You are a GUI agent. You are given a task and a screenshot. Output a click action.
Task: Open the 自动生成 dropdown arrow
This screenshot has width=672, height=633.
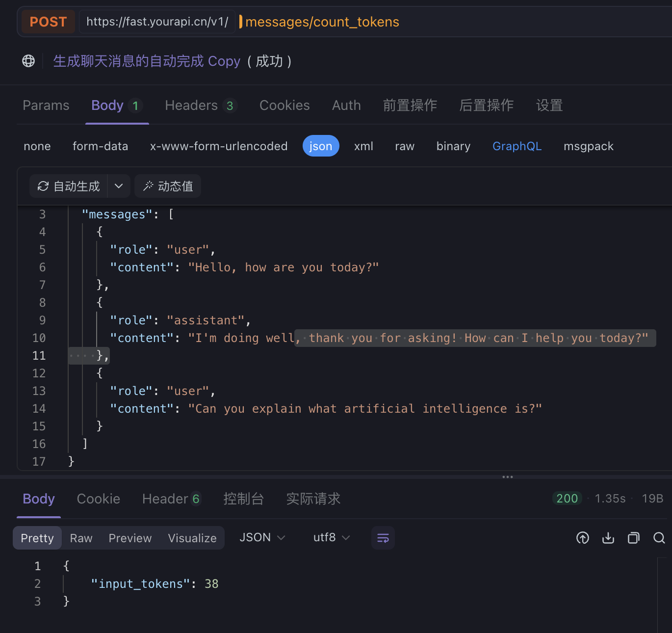click(x=119, y=186)
